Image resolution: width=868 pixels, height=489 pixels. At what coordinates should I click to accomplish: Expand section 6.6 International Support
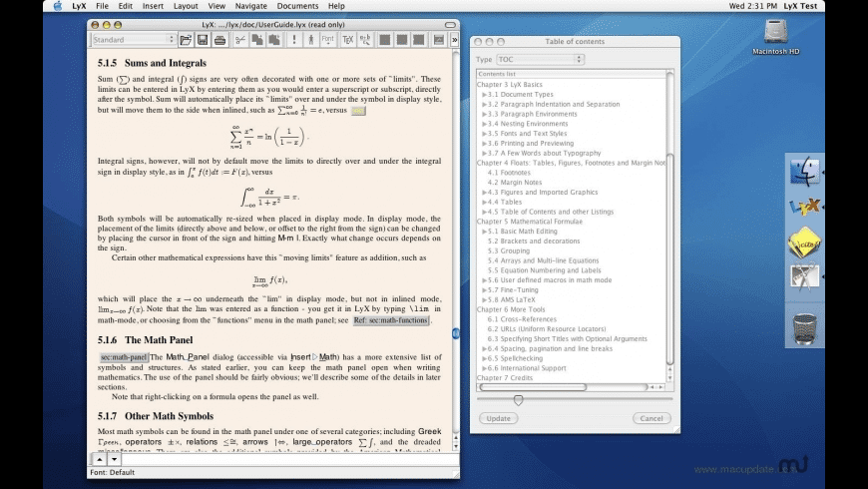(484, 368)
